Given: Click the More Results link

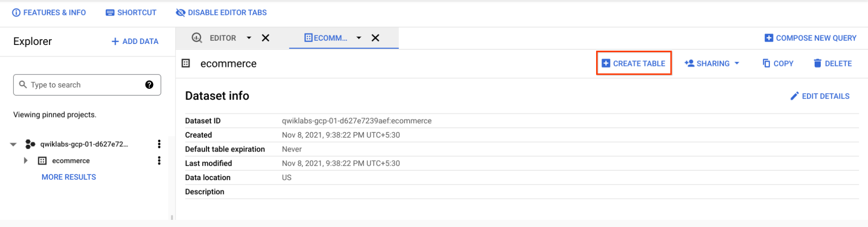Looking at the screenshot, I should coord(69,177).
